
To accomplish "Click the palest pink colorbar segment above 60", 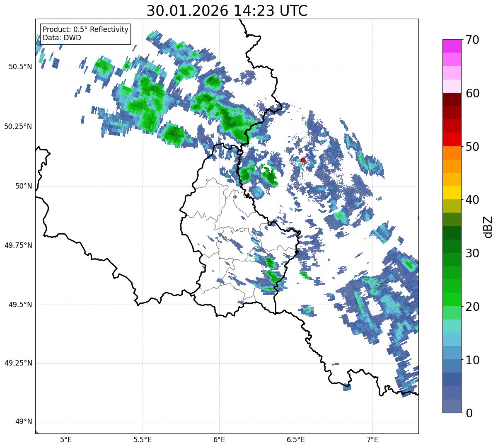I will [452, 86].
